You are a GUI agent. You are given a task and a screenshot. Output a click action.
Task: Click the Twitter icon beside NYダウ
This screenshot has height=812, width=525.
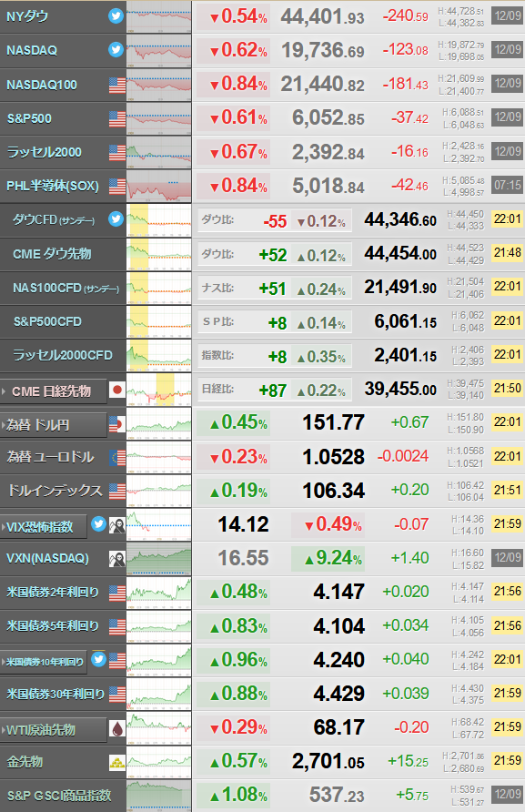click(116, 16)
